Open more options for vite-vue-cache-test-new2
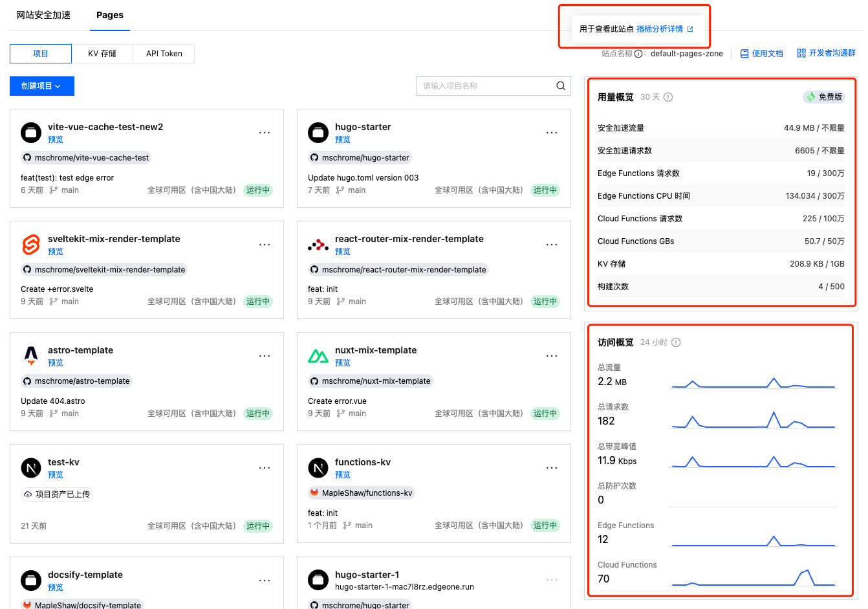Viewport: 868px width, 609px height. tap(265, 133)
